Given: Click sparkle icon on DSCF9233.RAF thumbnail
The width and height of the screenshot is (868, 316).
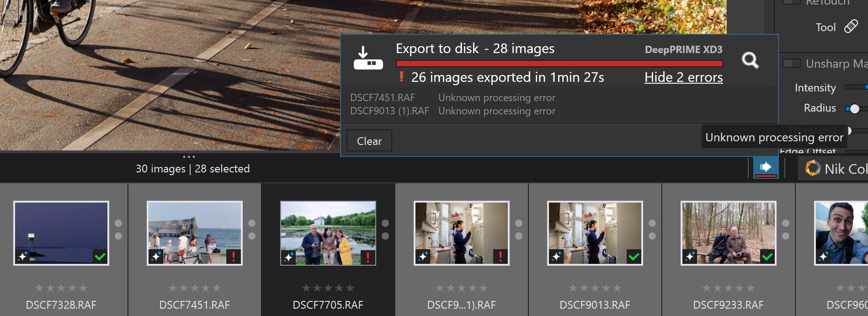Looking at the screenshot, I should coord(690,257).
